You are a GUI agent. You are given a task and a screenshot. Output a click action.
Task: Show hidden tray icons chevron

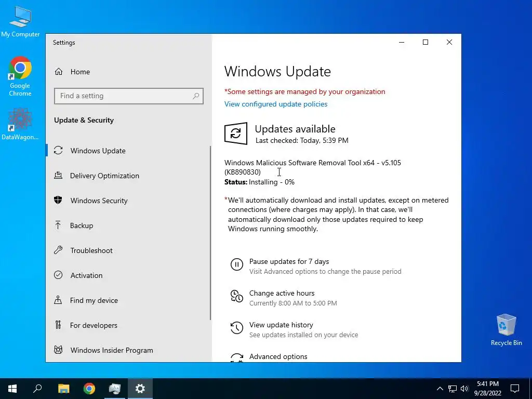click(440, 389)
